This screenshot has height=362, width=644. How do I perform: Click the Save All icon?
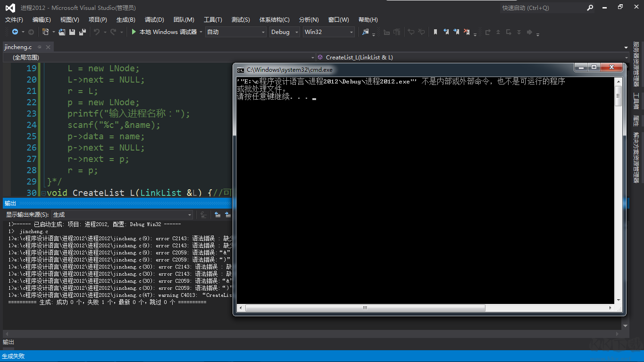(83, 32)
